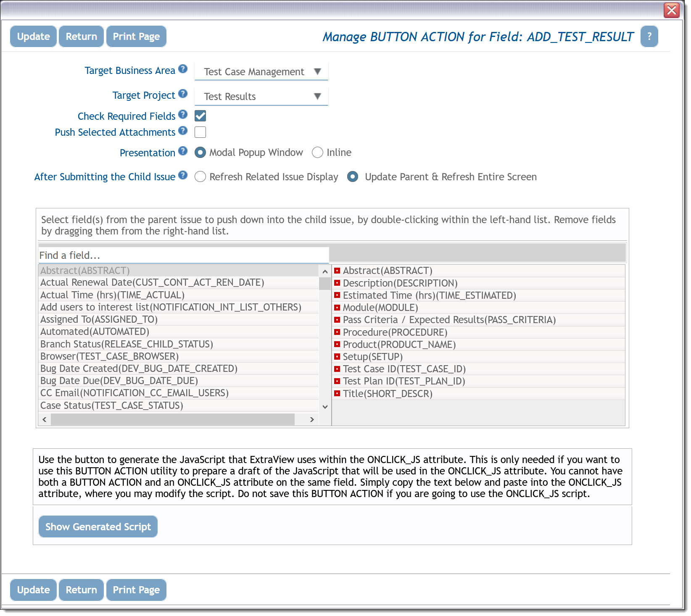Click Description(DESCRIPTION) text in right list
Image resolution: width=691 pixels, height=616 pixels.
[400, 283]
